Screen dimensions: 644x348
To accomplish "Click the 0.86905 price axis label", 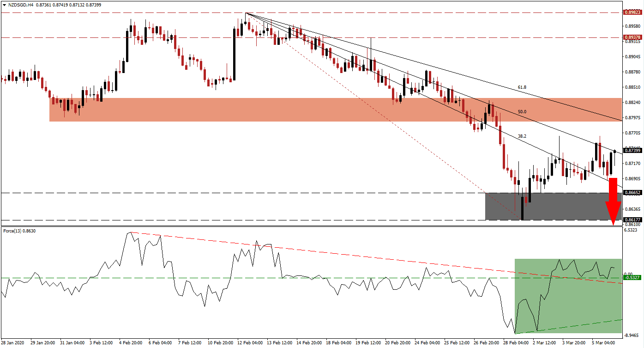I will 632,179.
